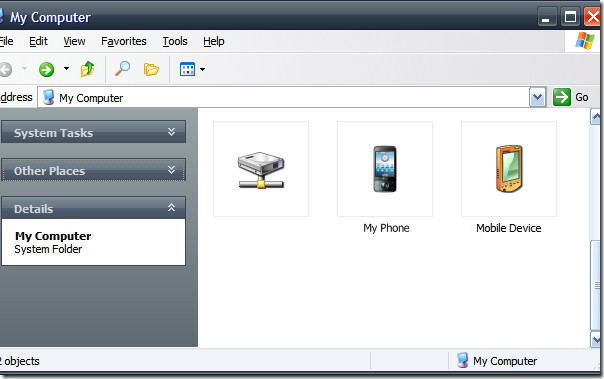This screenshot has width=604, height=379.
Task: Open the Help menu
Action: [214, 41]
